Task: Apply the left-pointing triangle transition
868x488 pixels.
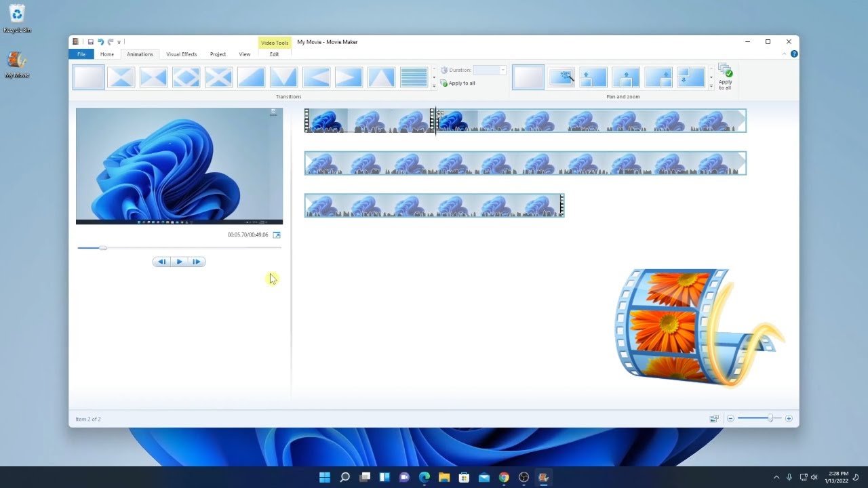Action: pyautogui.click(x=317, y=77)
